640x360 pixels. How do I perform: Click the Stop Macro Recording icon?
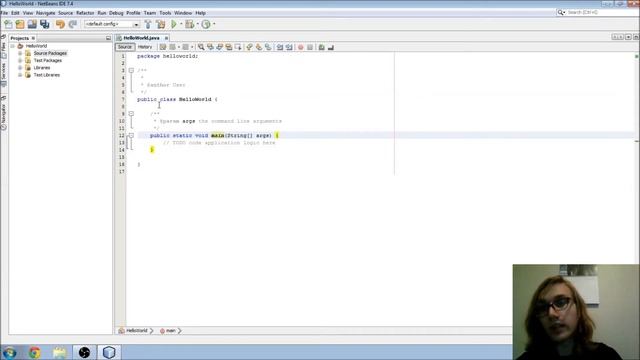pyautogui.click(x=310, y=47)
